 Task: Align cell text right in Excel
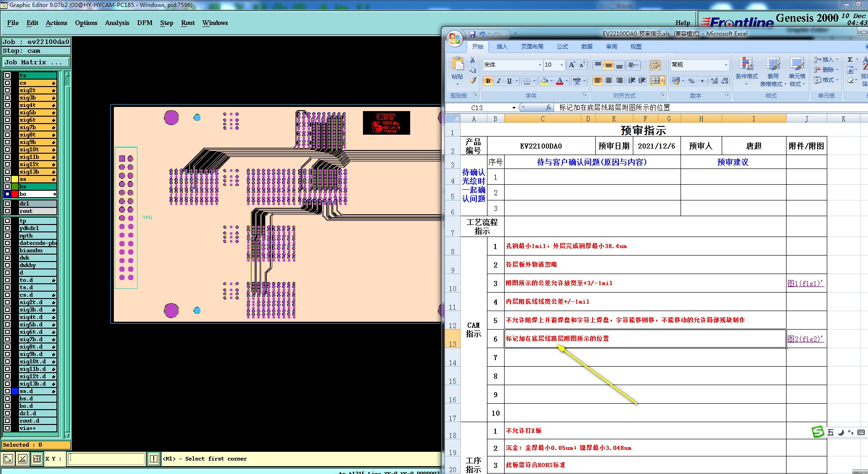tap(619, 81)
